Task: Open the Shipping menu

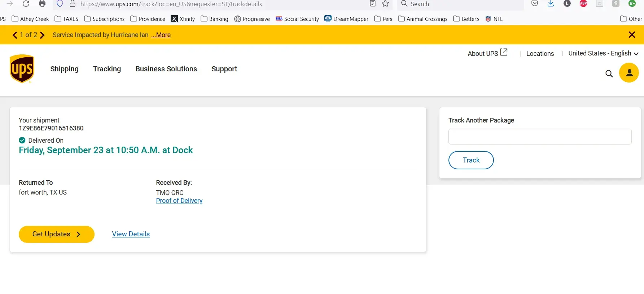Action: tap(64, 69)
